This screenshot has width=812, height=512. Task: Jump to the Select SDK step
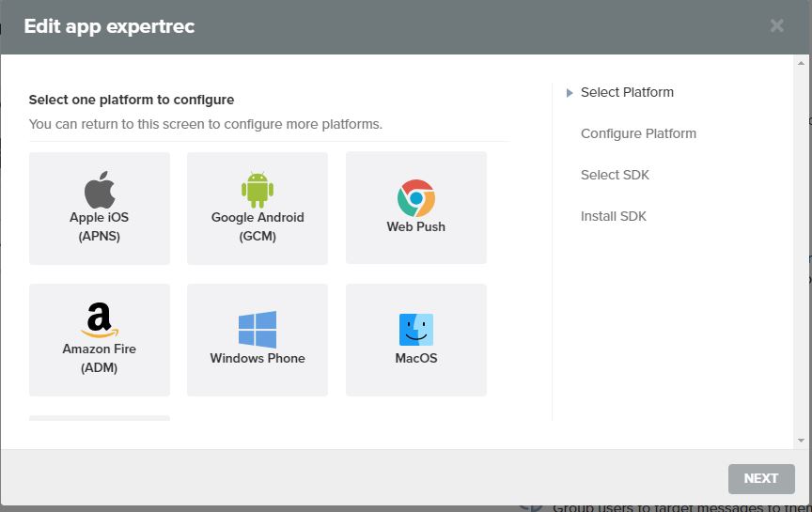pyautogui.click(x=615, y=175)
